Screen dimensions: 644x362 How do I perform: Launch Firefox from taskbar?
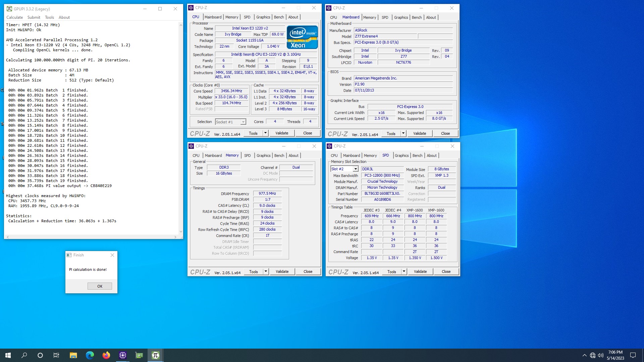106,355
